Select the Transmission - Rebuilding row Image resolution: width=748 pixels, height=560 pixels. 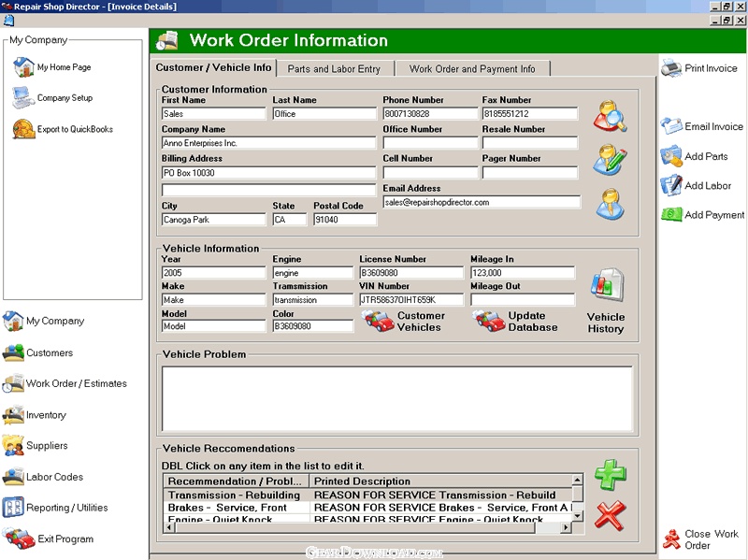pyautogui.click(x=367, y=495)
